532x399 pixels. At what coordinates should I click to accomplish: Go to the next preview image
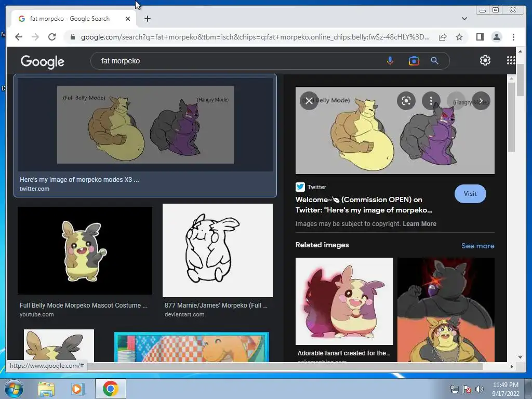tap(481, 101)
